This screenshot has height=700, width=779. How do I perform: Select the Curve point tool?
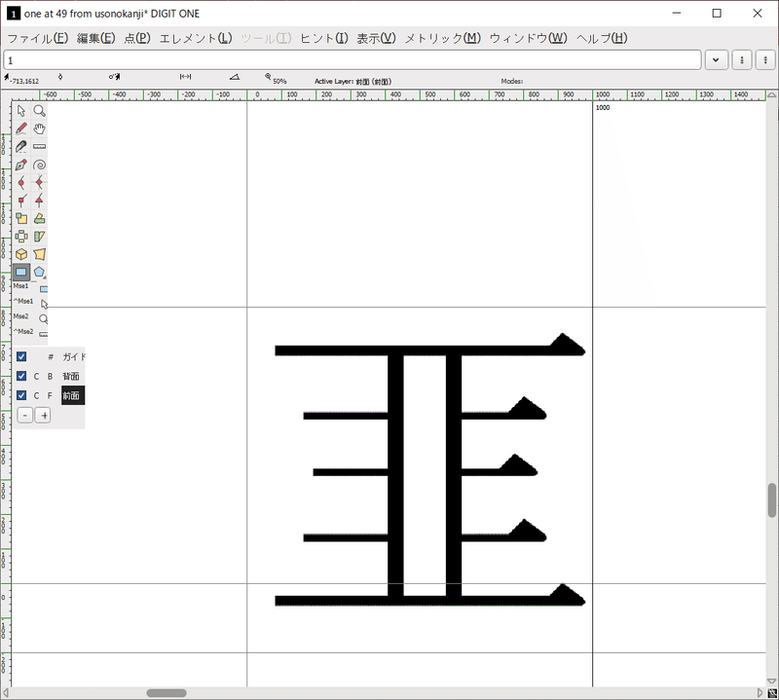click(20, 182)
